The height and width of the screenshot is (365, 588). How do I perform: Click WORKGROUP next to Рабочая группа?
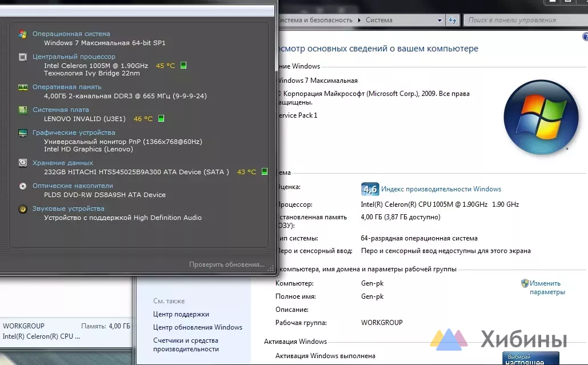(x=382, y=323)
